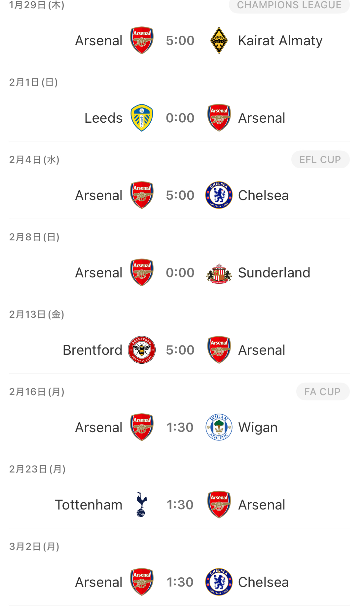Click the Tottenham cockerel logo

142,505
